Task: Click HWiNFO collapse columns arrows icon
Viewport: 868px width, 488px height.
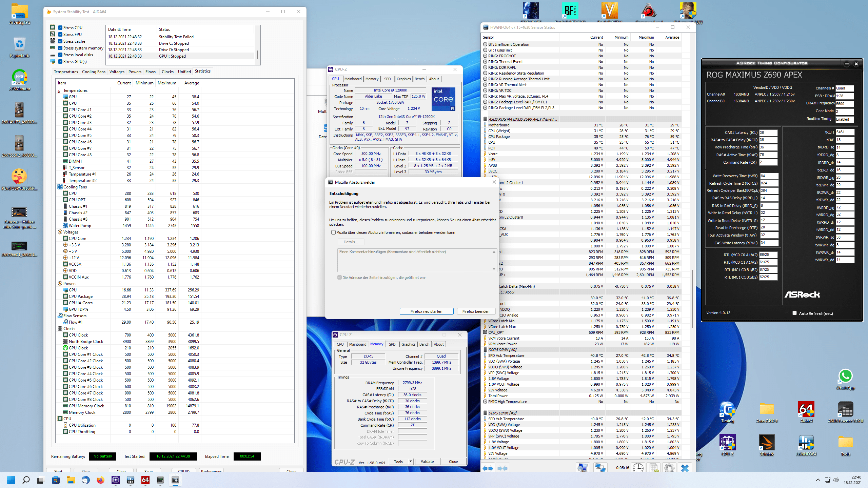Action: coord(502,468)
